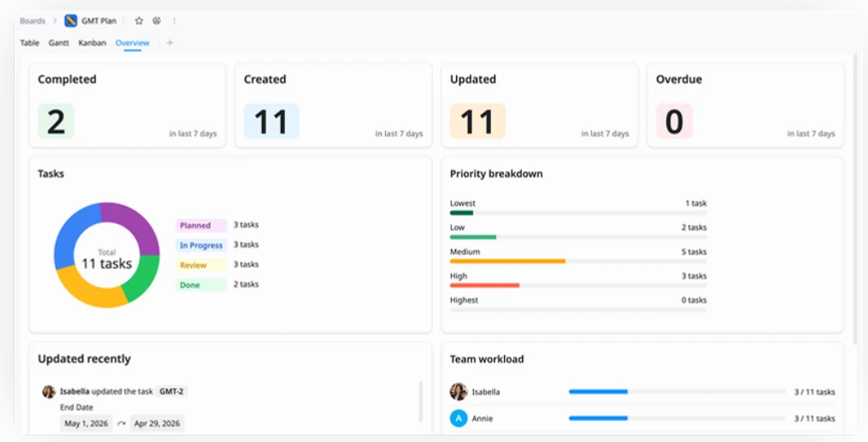The width and height of the screenshot is (868, 442).
Task: Select the Overview tab
Action: point(132,43)
